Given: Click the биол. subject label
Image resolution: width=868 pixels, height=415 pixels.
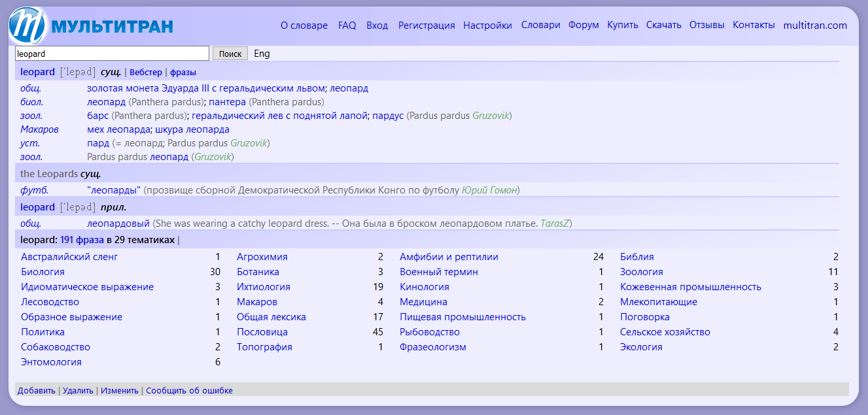Looking at the screenshot, I should point(32,102).
